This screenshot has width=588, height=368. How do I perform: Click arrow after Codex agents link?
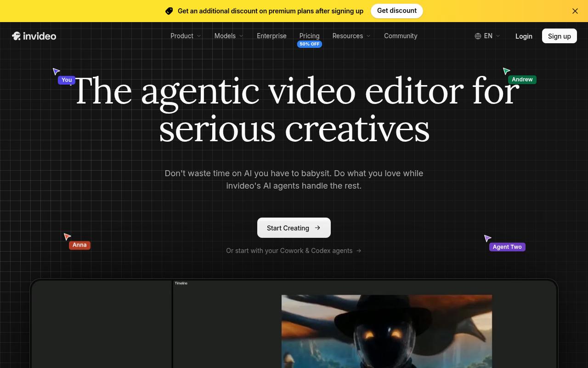pyautogui.click(x=359, y=251)
